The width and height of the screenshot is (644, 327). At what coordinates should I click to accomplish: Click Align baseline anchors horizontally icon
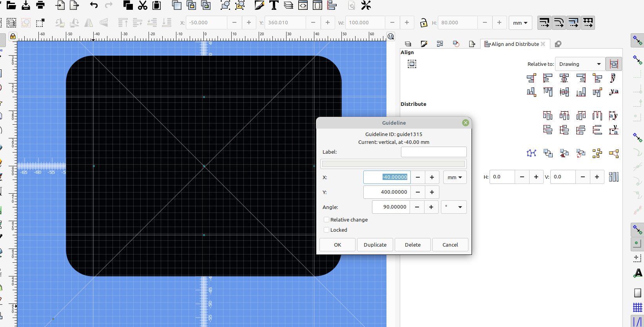[x=613, y=78]
